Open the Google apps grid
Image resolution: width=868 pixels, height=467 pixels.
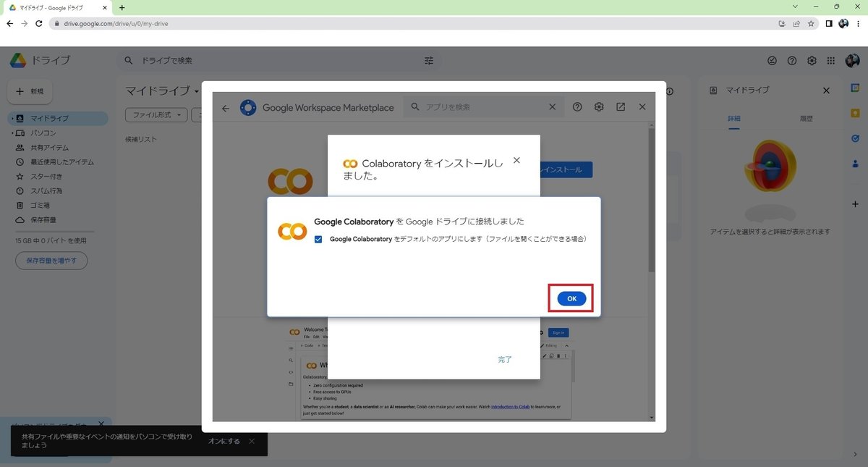[x=832, y=61]
